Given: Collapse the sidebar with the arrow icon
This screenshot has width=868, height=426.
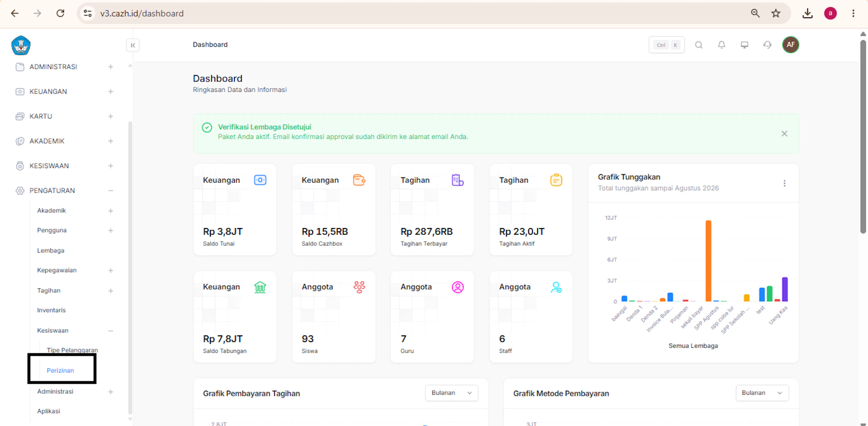Looking at the screenshot, I should tap(133, 45).
